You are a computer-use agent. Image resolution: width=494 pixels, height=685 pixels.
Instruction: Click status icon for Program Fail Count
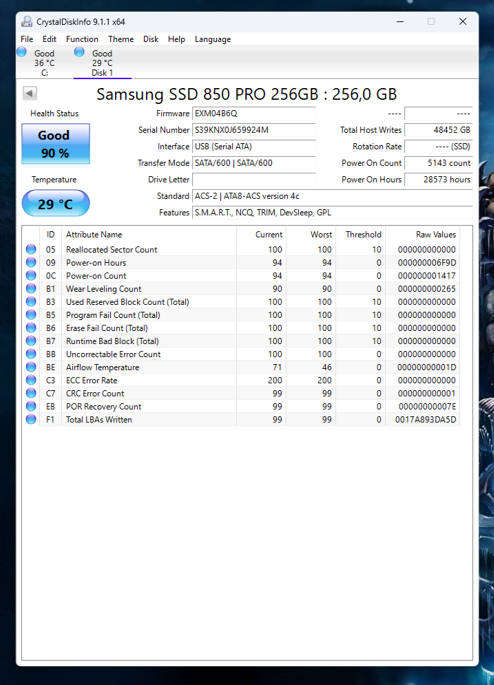pos(31,315)
